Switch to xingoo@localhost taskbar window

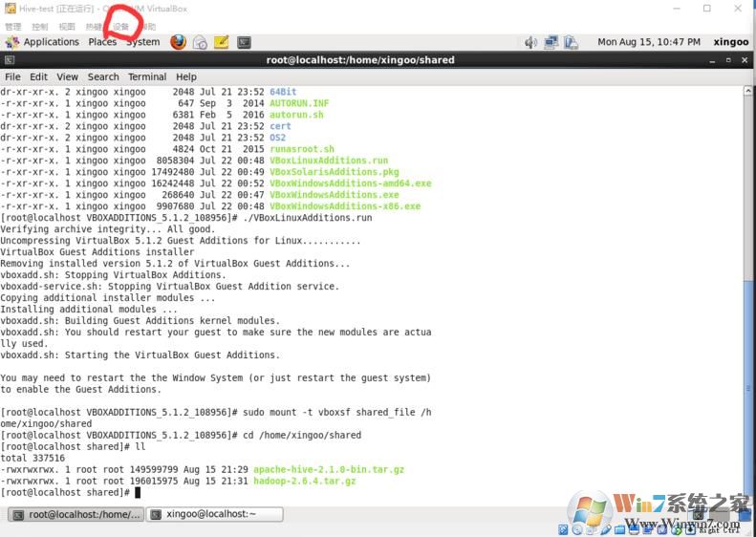pyautogui.click(x=216, y=514)
